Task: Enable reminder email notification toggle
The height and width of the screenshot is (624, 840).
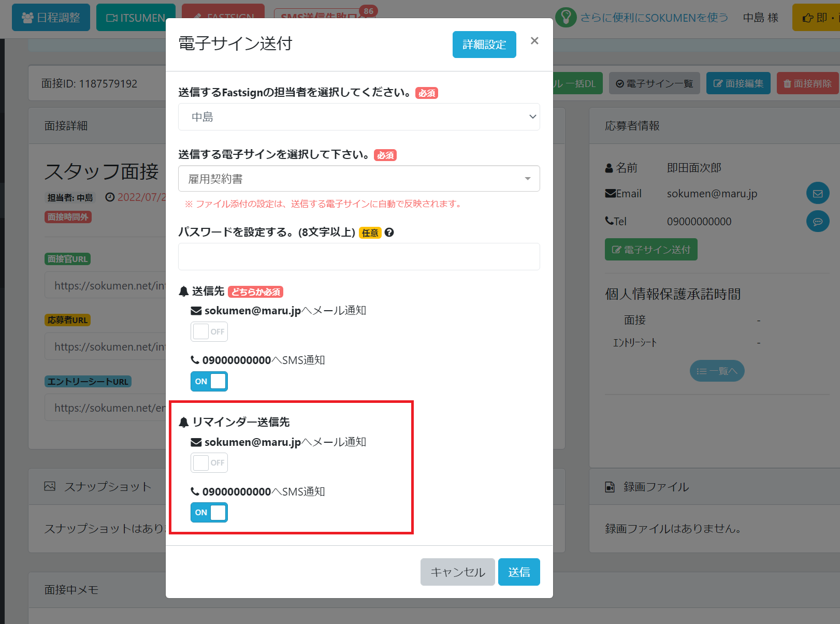Action: pyautogui.click(x=209, y=463)
